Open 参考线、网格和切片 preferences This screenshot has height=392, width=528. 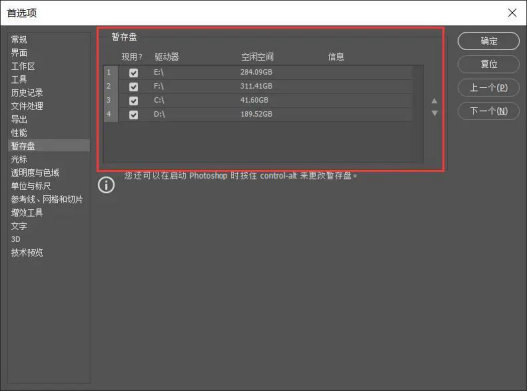pos(47,199)
